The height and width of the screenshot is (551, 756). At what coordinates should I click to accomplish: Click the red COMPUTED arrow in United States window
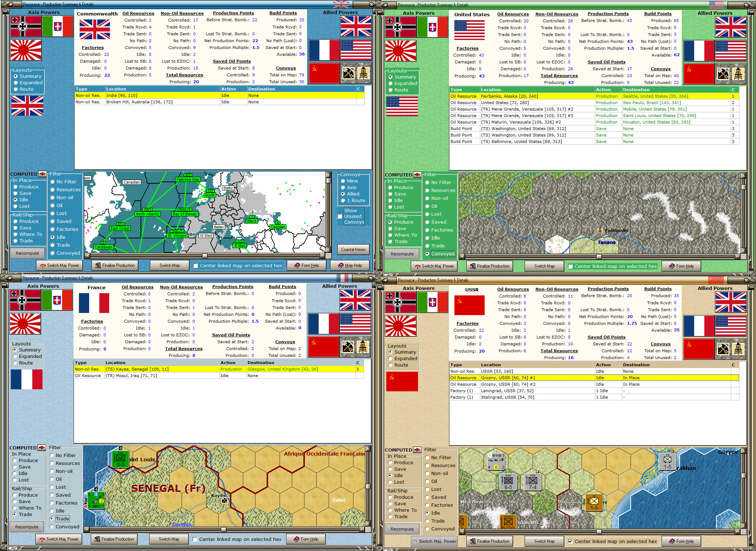coord(417,175)
